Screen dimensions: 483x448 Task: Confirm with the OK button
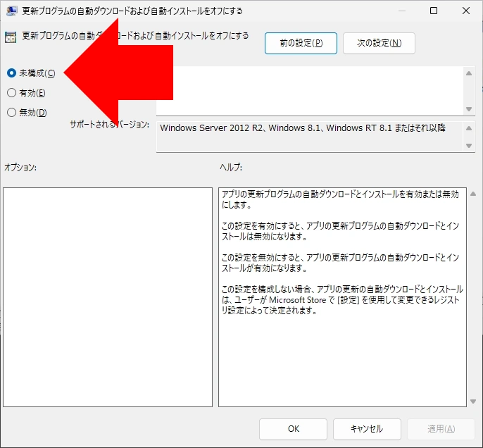point(293,429)
